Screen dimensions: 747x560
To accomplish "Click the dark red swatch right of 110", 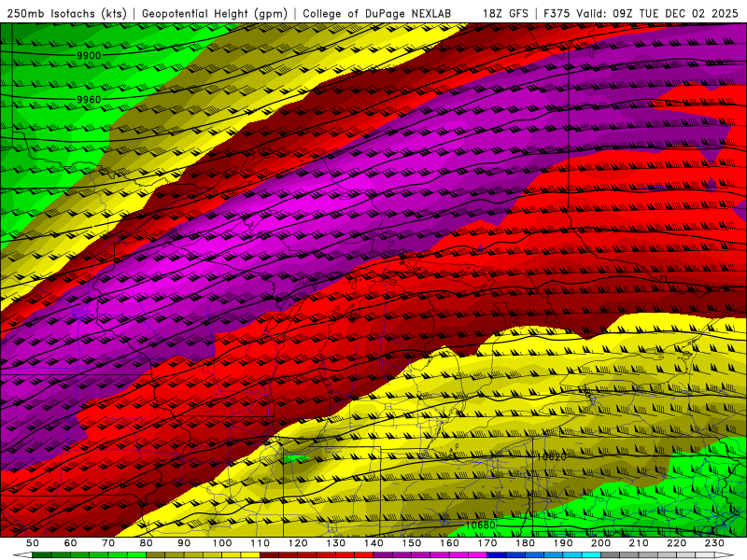I will point(269,555).
